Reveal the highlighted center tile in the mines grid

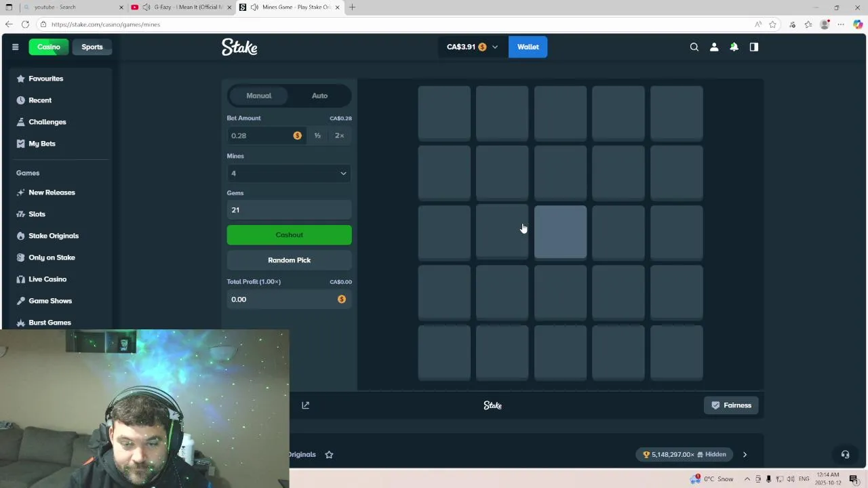coord(560,232)
